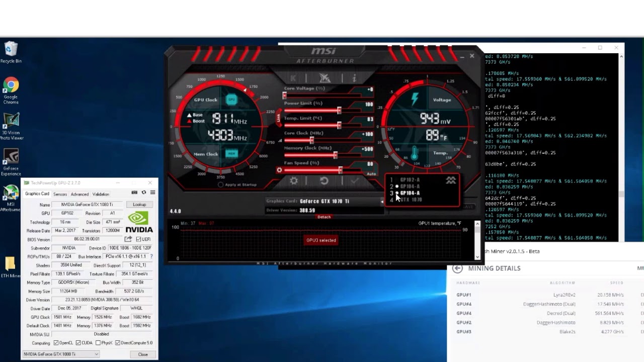
Task: Apply settings with the checkmark icon
Action: (355, 180)
